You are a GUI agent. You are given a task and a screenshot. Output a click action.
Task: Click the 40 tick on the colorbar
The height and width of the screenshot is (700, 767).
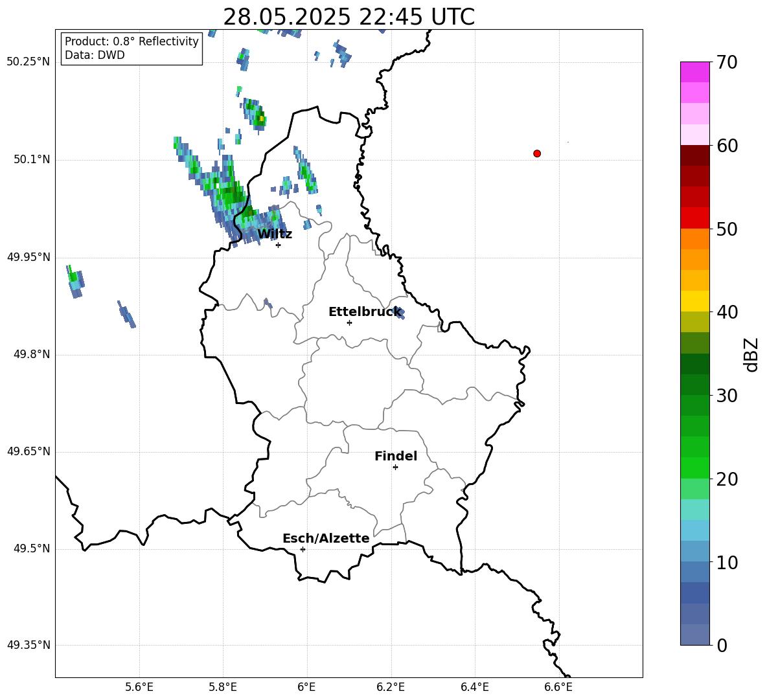727,312
